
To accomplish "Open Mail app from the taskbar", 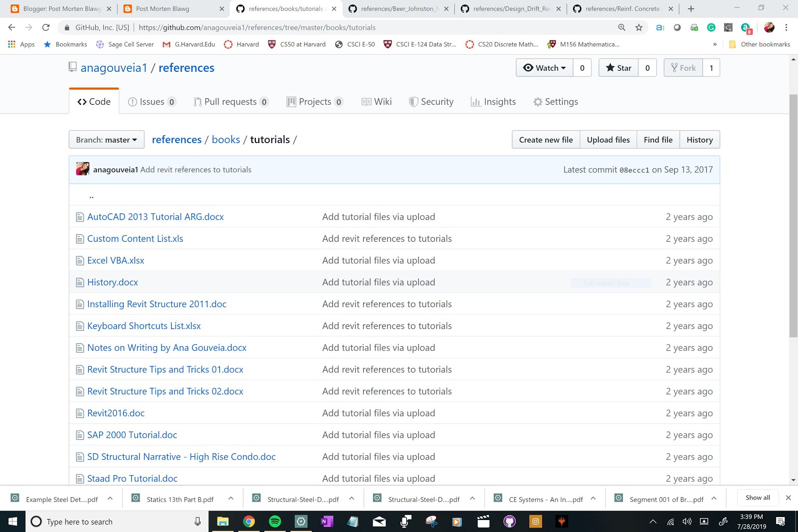I will [x=379, y=522].
